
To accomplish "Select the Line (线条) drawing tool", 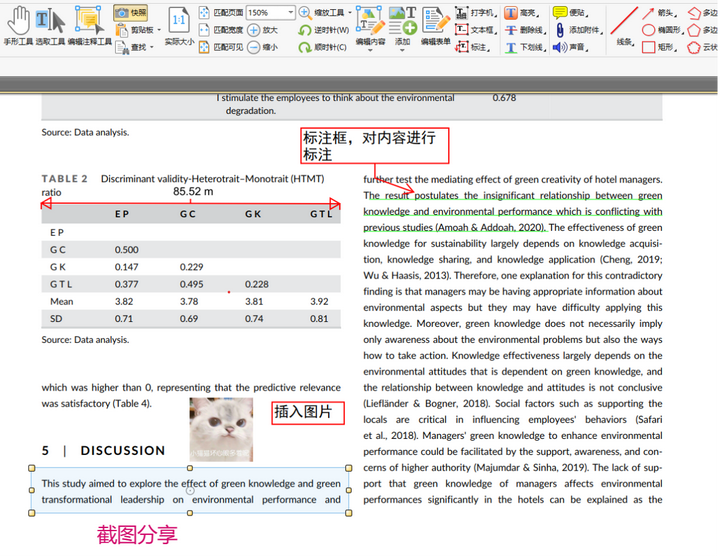I will pyautogui.click(x=624, y=26).
